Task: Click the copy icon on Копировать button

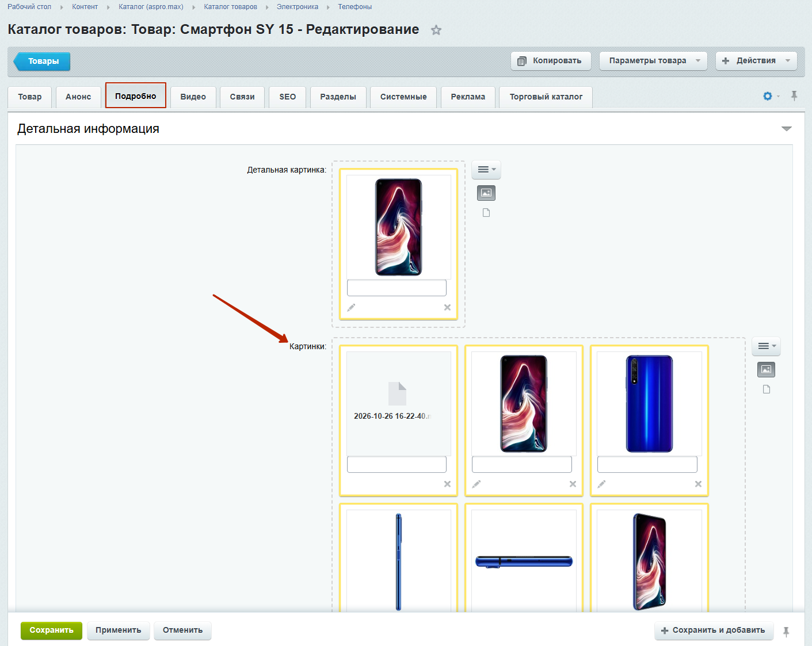Action: tap(522, 61)
